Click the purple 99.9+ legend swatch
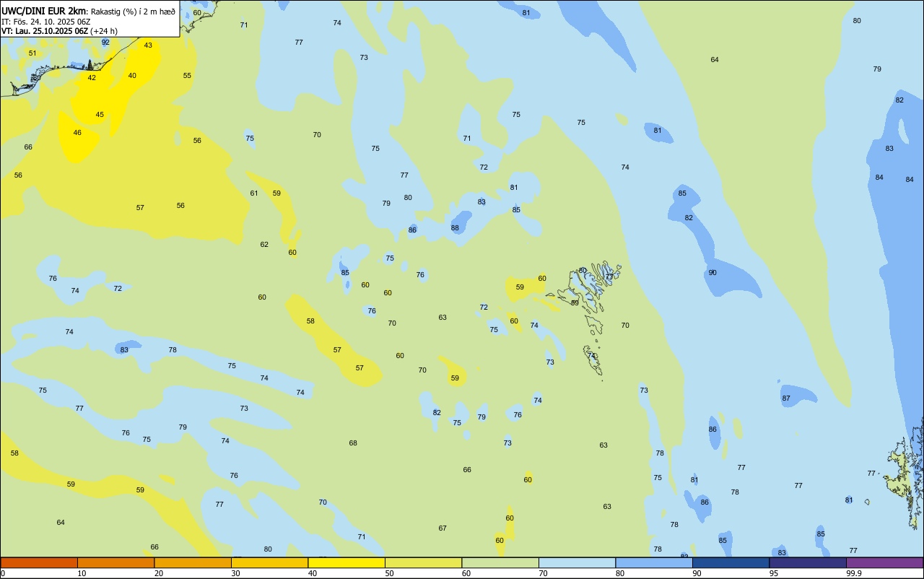Image resolution: width=924 pixels, height=579 pixels. (885, 562)
